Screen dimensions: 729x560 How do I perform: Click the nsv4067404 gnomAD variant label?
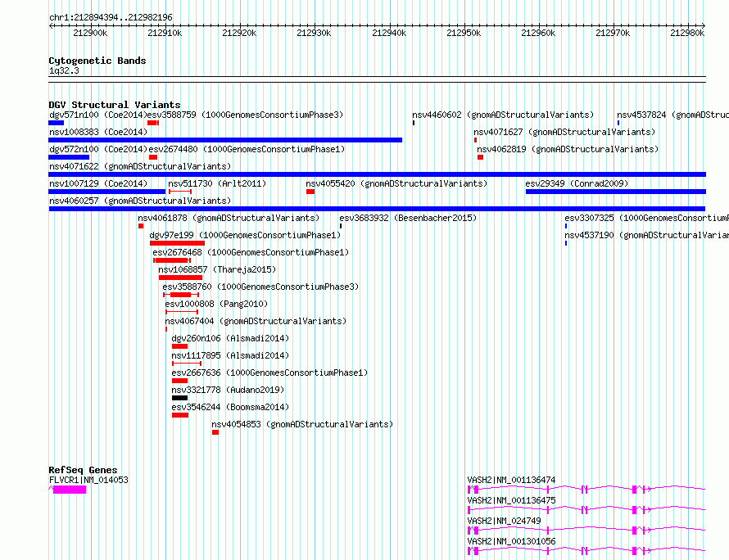[x=256, y=321]
